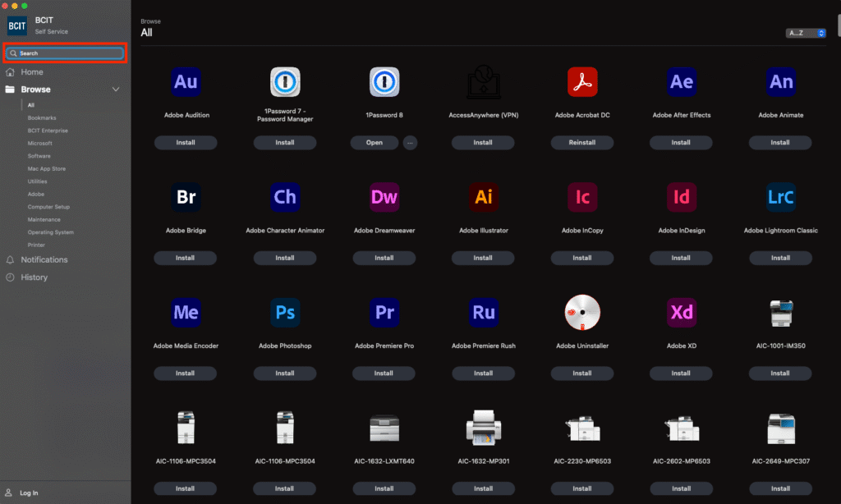Click the Adobe Premiere Rush icon
Viewport: 841px width, 504px height.
(x=483, y=312)
